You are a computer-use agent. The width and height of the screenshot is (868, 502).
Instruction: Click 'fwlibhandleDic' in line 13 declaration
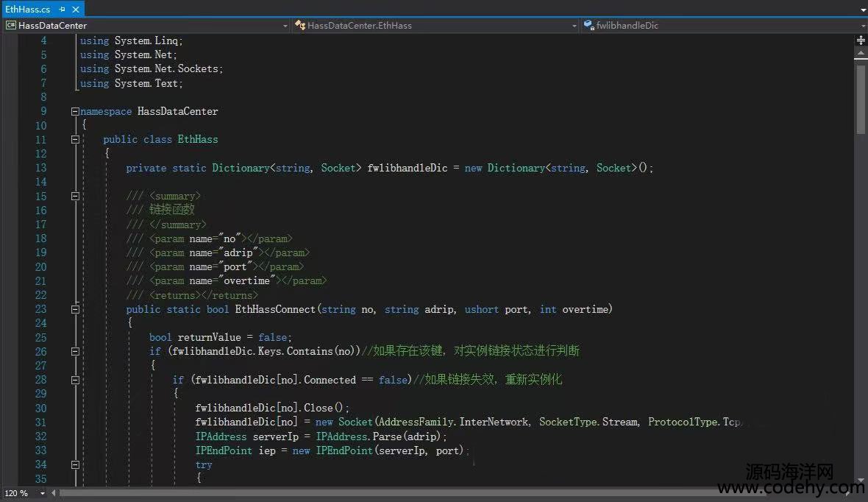coord(408,168)
